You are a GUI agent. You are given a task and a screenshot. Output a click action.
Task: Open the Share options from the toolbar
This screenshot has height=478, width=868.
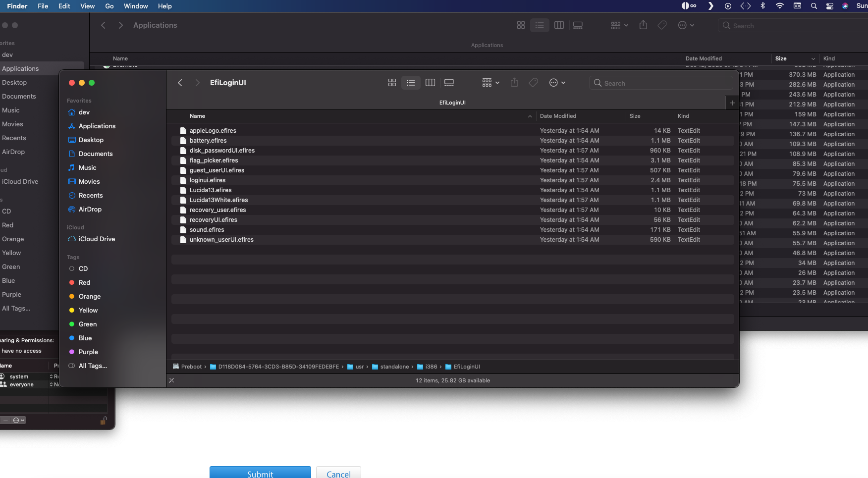click(x=514, y=83)
